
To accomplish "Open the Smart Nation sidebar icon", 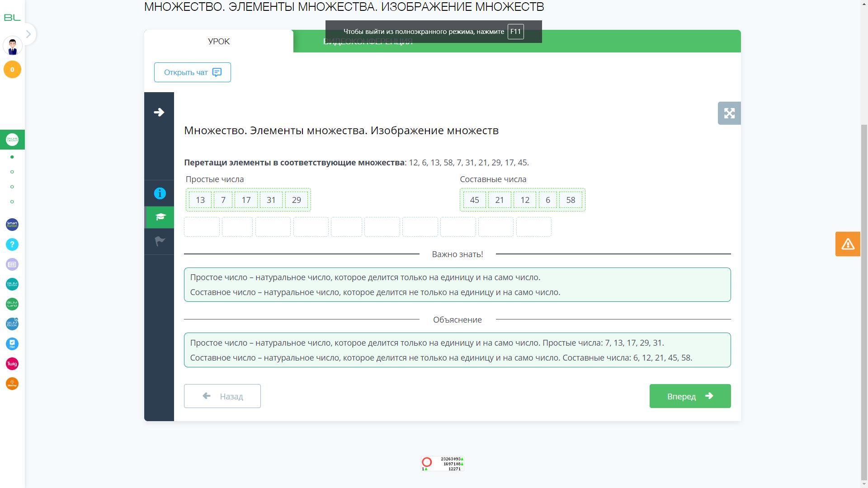I will pyautogui.click(x=12, y=225).
